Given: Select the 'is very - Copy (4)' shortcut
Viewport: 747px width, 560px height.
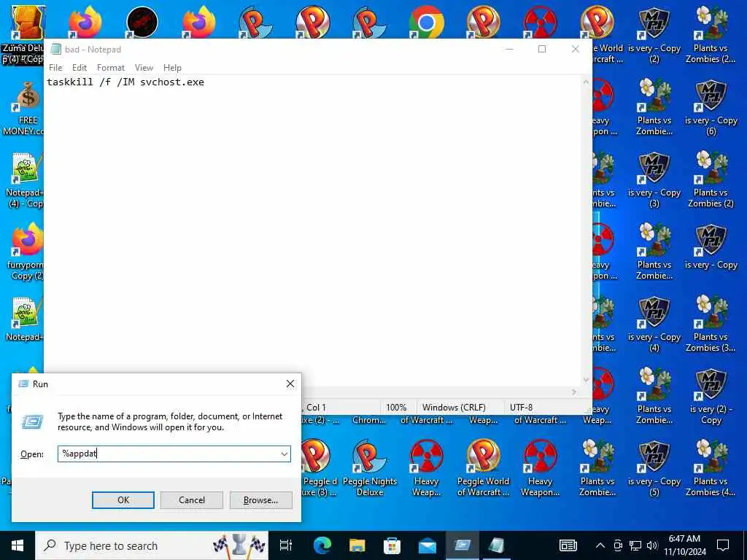Looking at the screenshot, I should click(x=654, y=324).
